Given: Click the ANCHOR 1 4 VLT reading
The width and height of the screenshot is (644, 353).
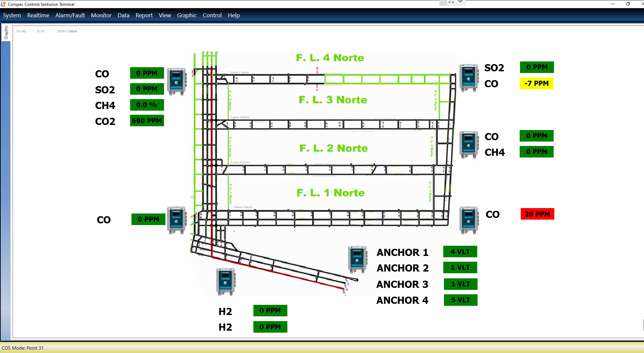Looking at the screenshot, I should [460, 252].
